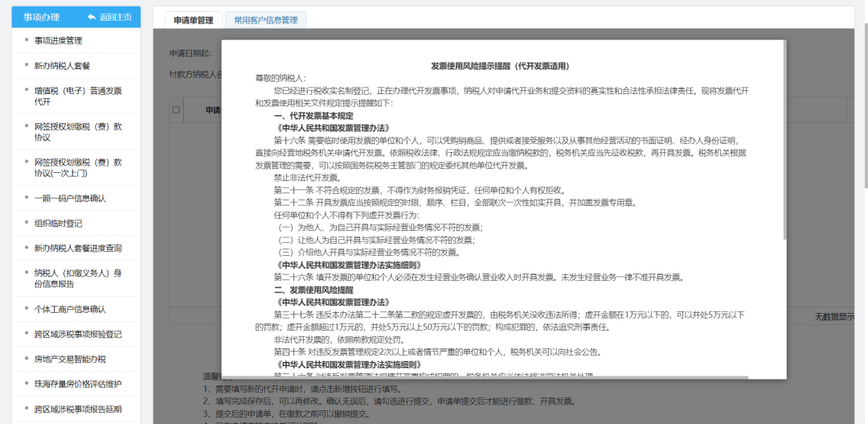The width and height of the screenshot is (868, 424).
Task: Select 增值税（电子）普通发票代开 item
Action: (x=77, y=96)
